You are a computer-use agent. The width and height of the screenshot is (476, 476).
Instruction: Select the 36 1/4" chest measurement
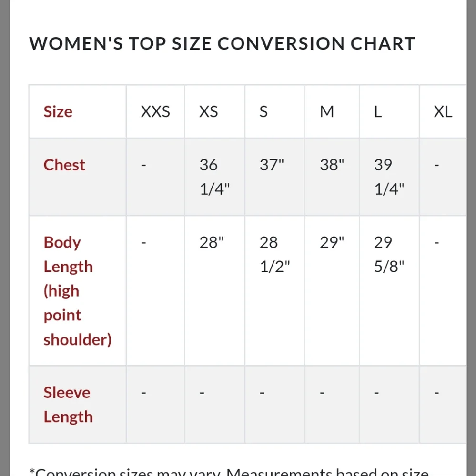pyautogui.click(x=214, y=177)
